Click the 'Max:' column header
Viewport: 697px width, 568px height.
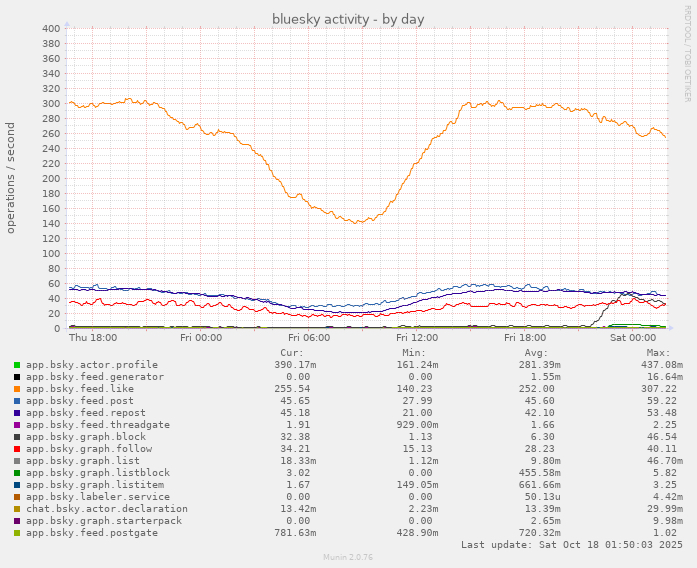point(657,353)
